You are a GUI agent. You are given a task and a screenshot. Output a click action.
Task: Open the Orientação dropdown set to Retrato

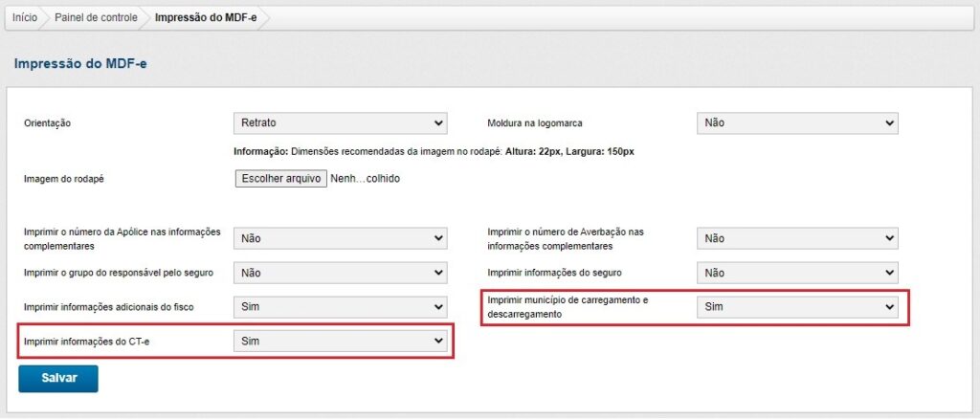pyautogui.click(x=341, y=123)
